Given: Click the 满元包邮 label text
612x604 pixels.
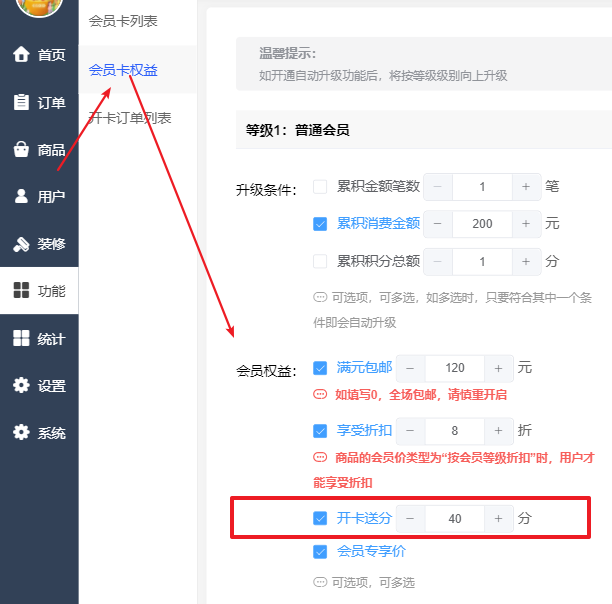Looking at the screenshot, I should [365, 367].
